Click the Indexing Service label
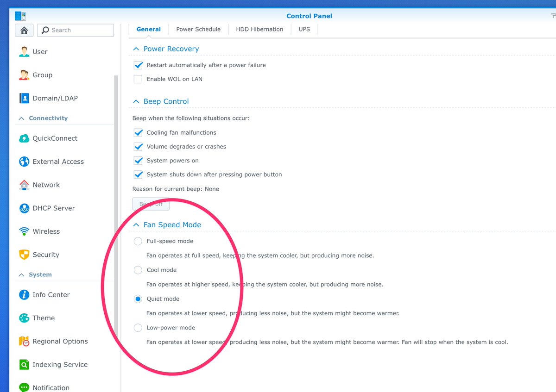 click(60, 365)
